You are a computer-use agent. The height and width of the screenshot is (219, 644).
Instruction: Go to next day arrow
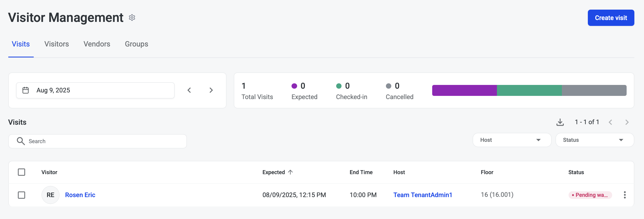(x=211, y=90)
